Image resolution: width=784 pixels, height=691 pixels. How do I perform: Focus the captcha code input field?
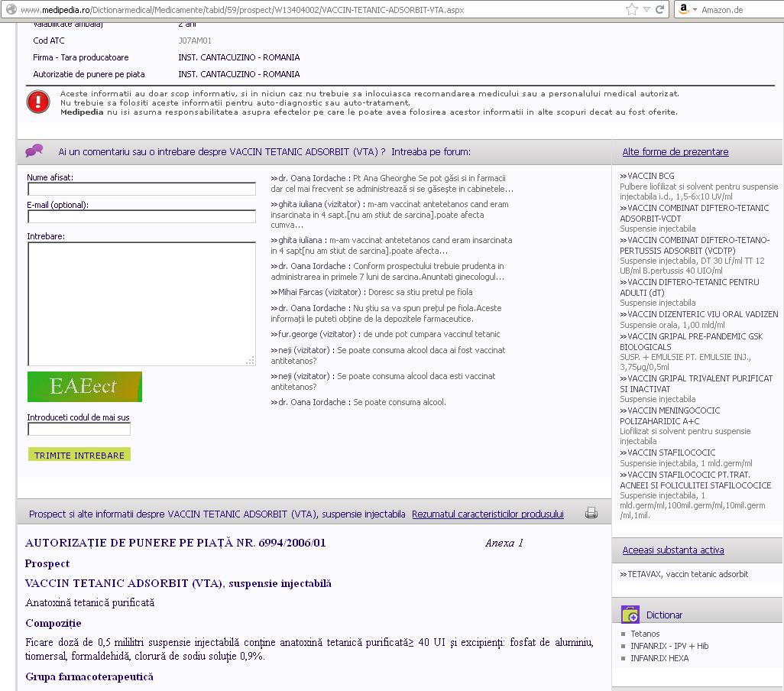tap(79, 429)
